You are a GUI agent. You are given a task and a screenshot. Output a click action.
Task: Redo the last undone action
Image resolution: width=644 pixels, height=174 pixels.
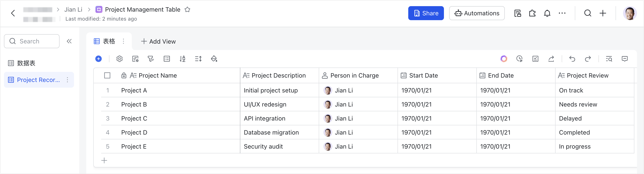click(x=588, y=59)
